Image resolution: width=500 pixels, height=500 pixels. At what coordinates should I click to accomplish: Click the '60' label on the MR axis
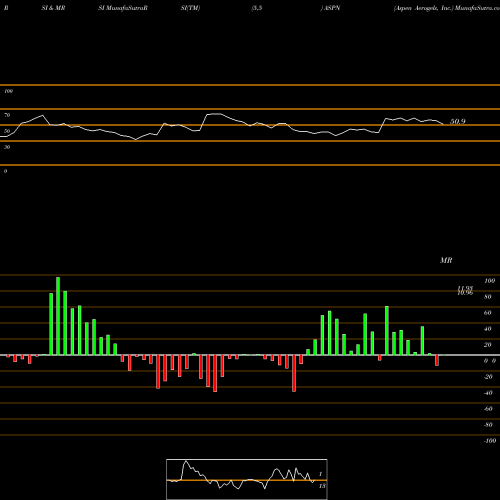coord(488,313)
